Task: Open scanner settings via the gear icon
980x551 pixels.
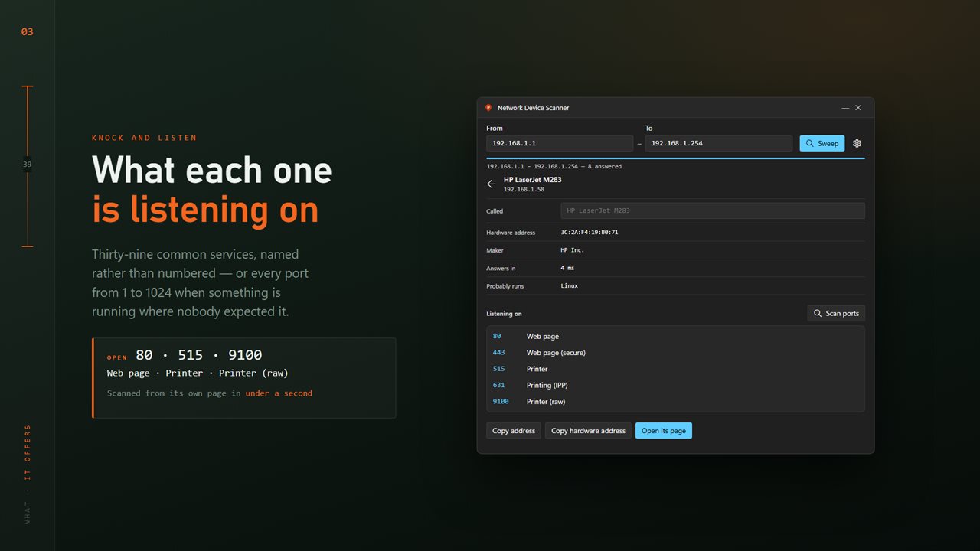Action: [857, 143]
